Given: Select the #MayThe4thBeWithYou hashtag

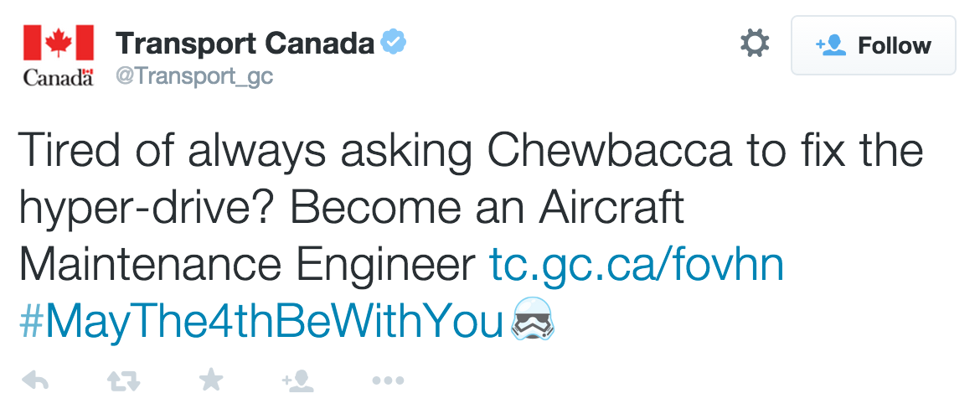Looking at the screenshot, I should tap(260, 320).
